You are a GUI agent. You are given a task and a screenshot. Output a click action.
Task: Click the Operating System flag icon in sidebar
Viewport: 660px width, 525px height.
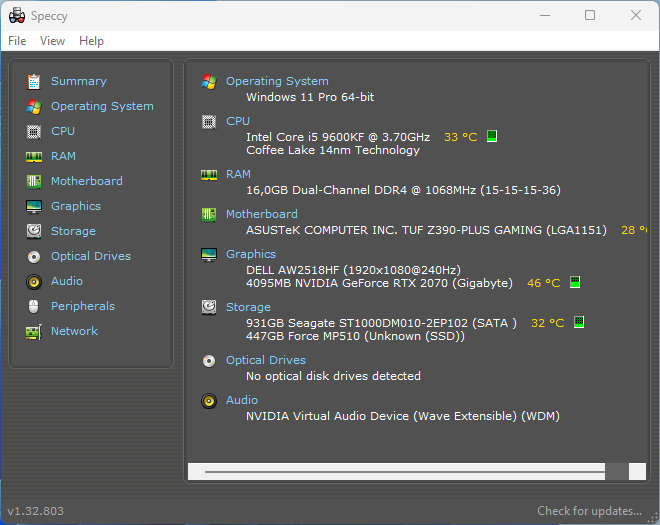(34, 107)
